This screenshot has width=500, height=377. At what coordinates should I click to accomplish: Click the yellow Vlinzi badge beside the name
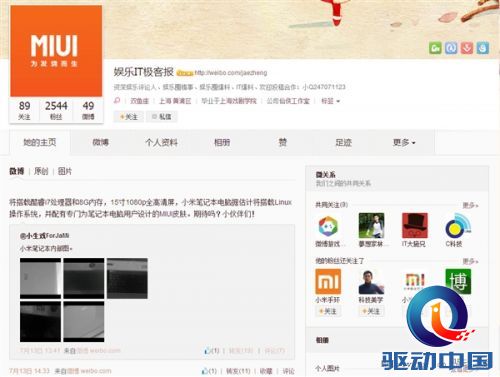[185, 73]
